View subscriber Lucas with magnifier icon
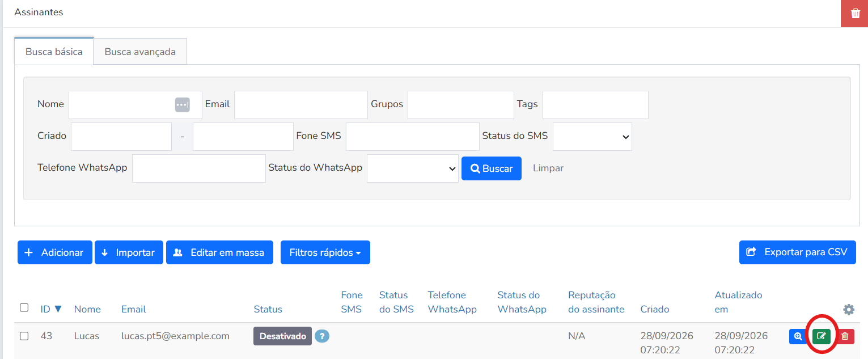This screenshot has height=359, width=868. pyautogui.click(x=798, y=336)
